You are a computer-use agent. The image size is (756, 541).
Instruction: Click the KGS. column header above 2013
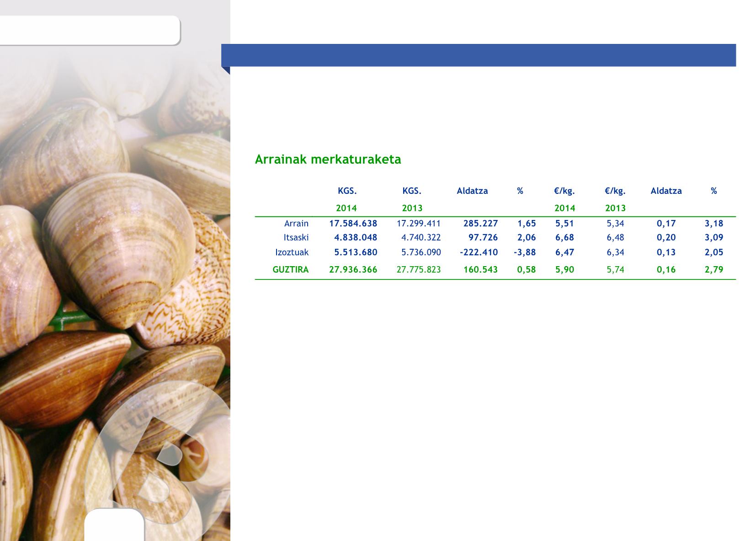point(412,191)
